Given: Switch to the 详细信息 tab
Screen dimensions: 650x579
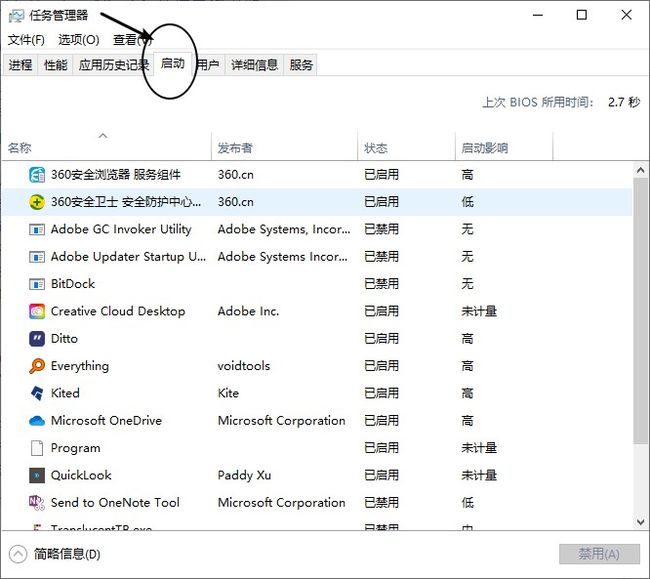Looking at the screenshot, I should click(x=254, y=65).
